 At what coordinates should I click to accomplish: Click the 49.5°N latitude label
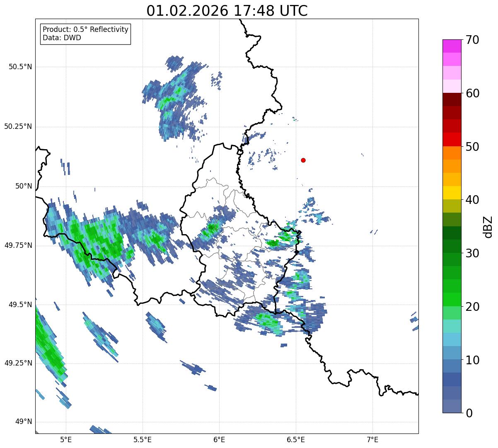(x=20, y=305)
